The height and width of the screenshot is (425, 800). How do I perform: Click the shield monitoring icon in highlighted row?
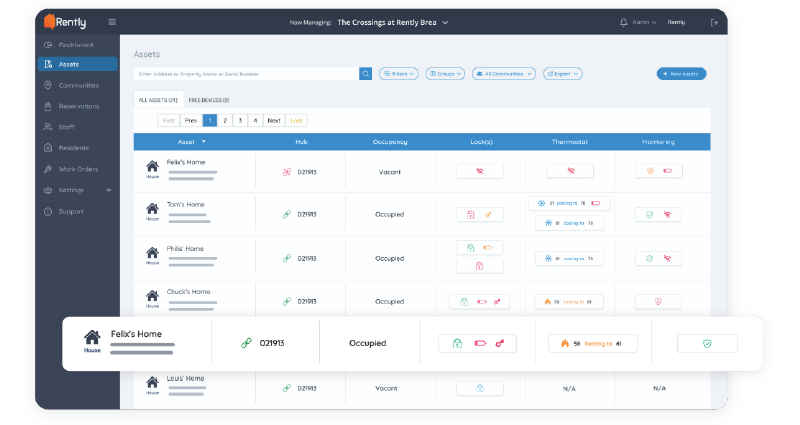click(707, 343)
